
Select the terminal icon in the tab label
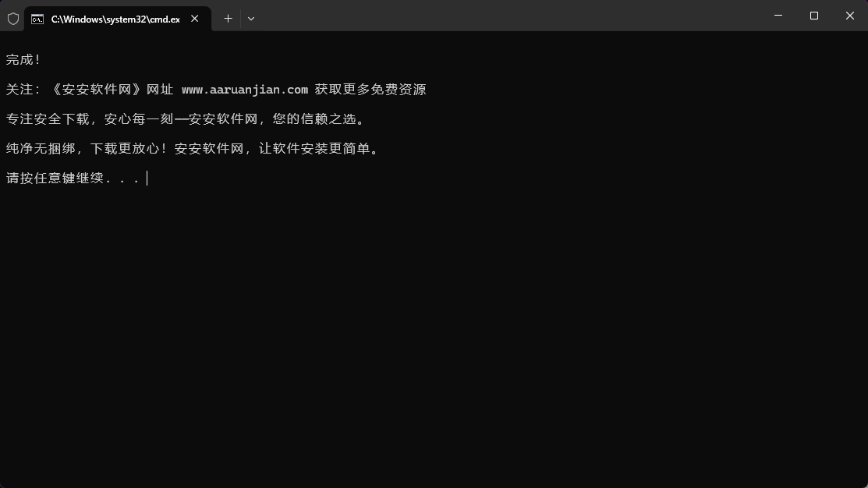pyautogui.click(x=37, y=19)
